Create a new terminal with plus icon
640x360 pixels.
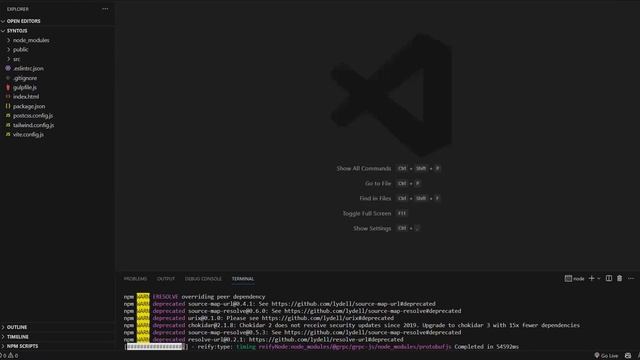[x=591, y=278]
